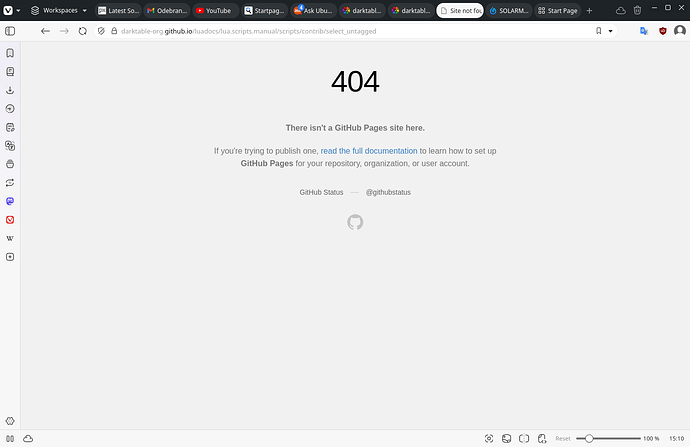Switch to the YouTube tab
690x447 pixels.
[x=216, y=11]
